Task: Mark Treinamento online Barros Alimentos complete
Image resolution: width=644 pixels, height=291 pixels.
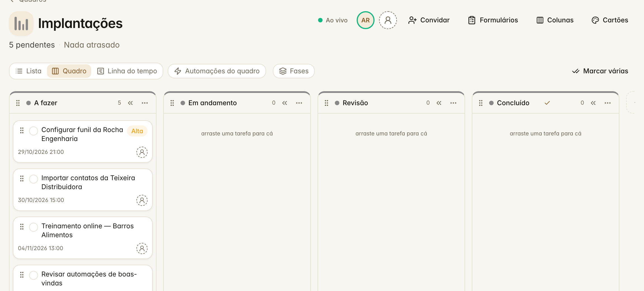Action: 34,227
